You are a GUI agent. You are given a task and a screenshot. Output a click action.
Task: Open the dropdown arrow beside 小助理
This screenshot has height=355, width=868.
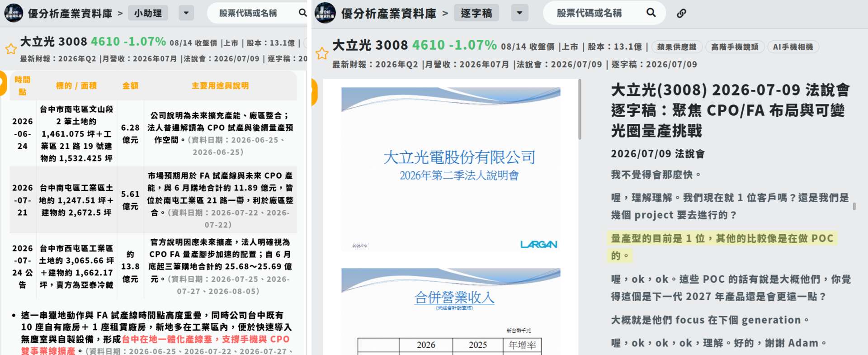point(186,13)
